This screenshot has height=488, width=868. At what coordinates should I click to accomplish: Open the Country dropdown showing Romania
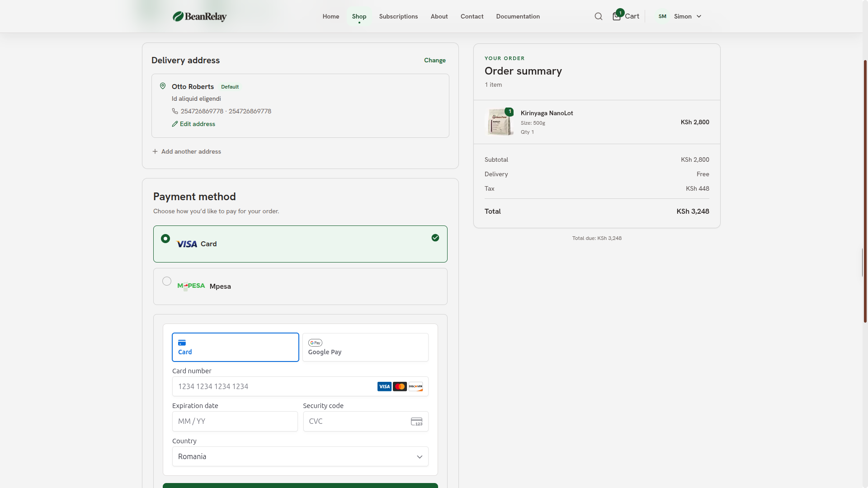(x=300, y=456)
